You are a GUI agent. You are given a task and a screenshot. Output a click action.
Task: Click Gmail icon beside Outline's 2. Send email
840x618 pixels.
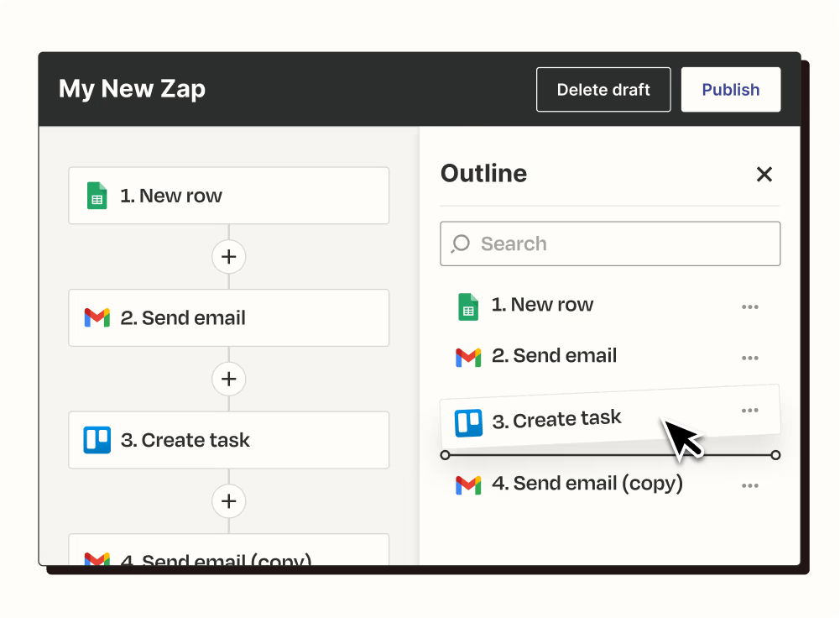pyautogui.click(x=468, y=357)
